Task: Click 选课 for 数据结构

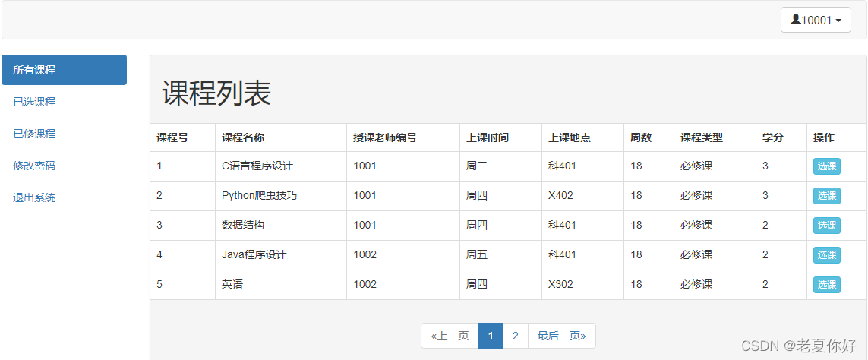Action: tap(826, 226)
